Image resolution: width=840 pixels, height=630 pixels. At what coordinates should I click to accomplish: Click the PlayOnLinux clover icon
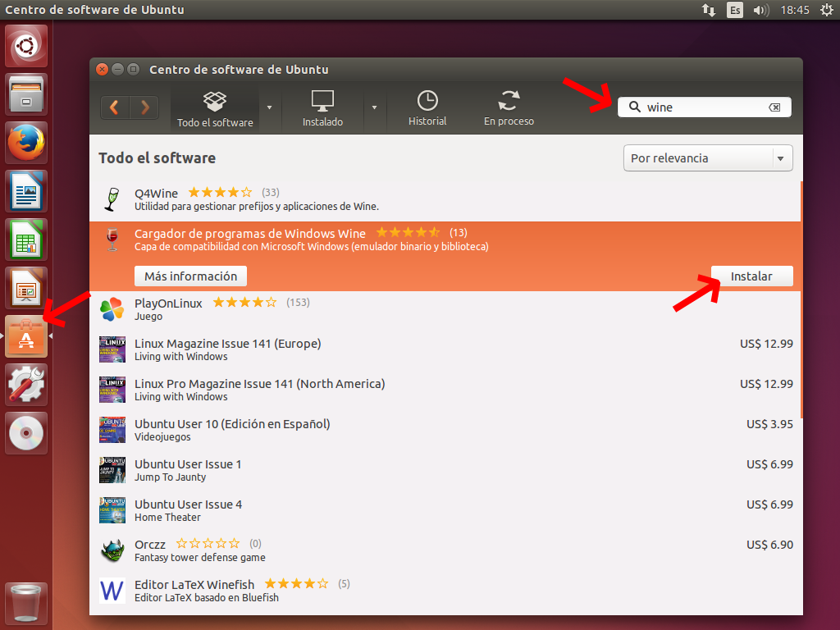[x=112, y=309]
